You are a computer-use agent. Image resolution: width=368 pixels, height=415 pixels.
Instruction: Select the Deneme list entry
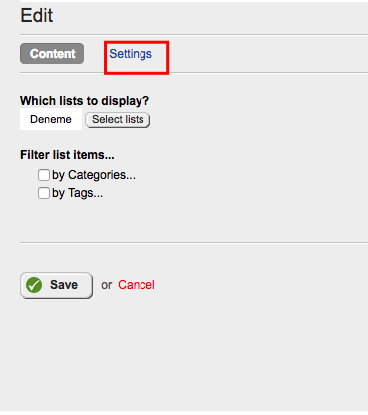(x=51, y=119)
